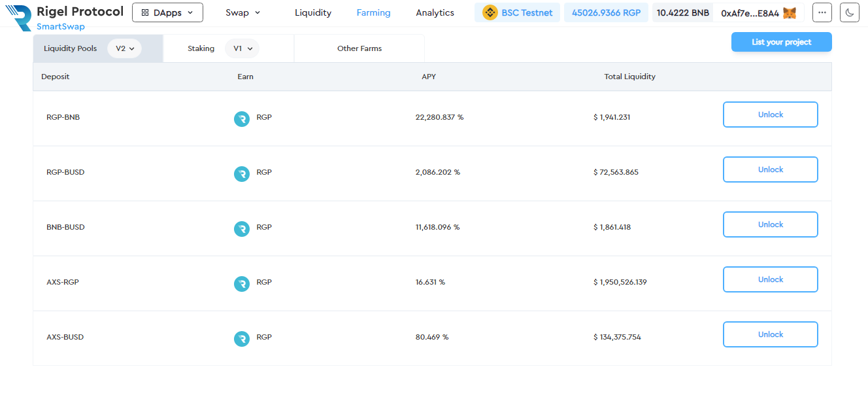The image size is (868, 407).
Task: Click the Total Liquidity column header
Action: tap(630, 77)
